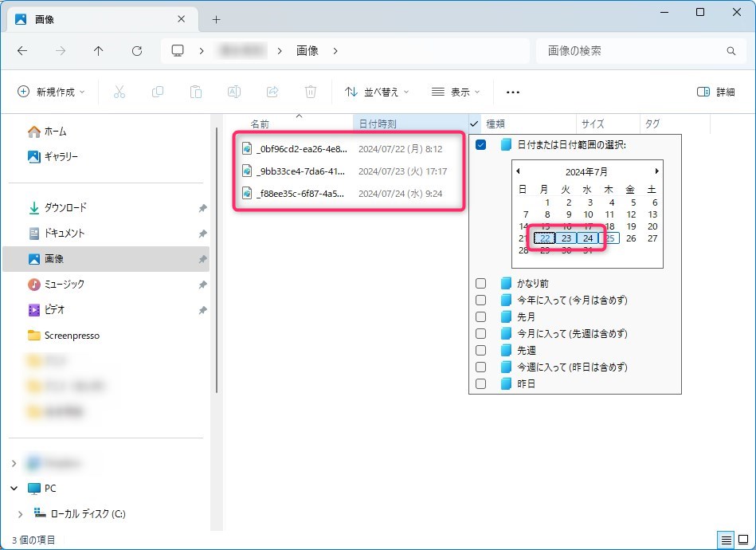Screen dimensions: 756x550
Task: Switch to large thumbnails view icon in status bar
Action: pos(742,540)
